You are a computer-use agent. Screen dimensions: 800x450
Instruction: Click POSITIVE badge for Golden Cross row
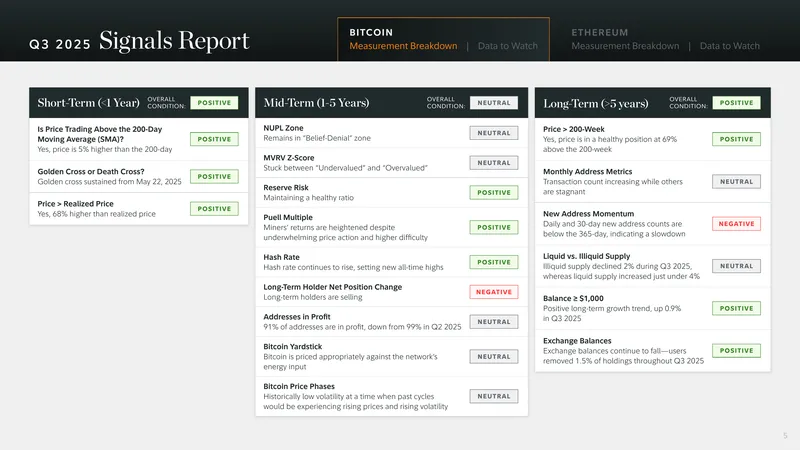coord(214,176)
